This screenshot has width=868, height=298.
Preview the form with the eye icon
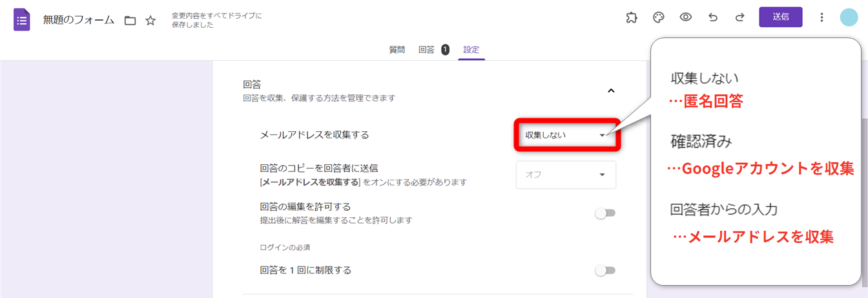(x=686, y=17)
